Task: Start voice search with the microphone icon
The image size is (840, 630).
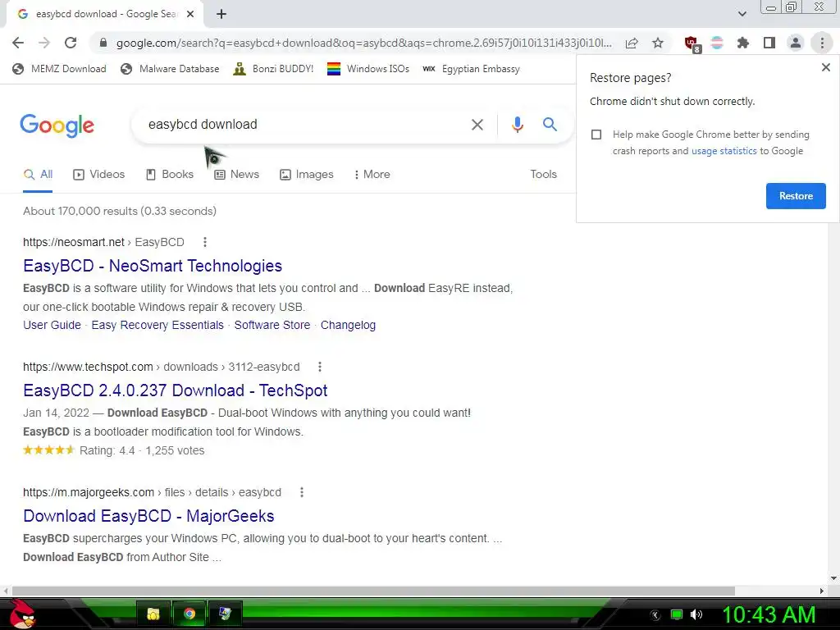Action: (x=517, y=125)
